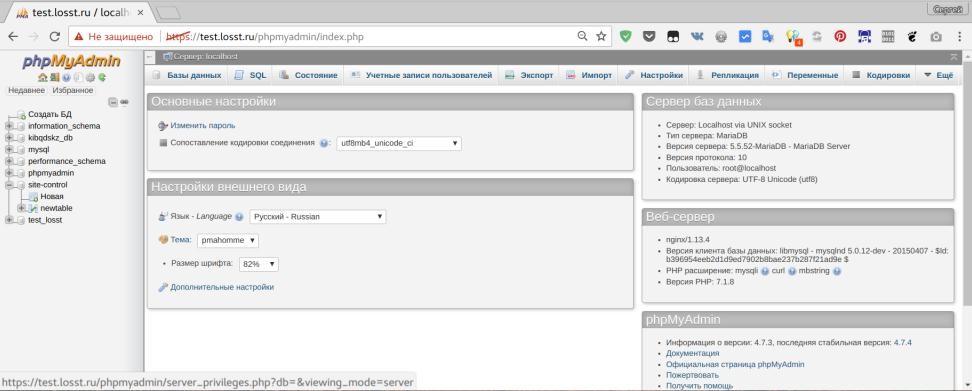Open Учетные записи пользователей tab

[x=421, y=75]
